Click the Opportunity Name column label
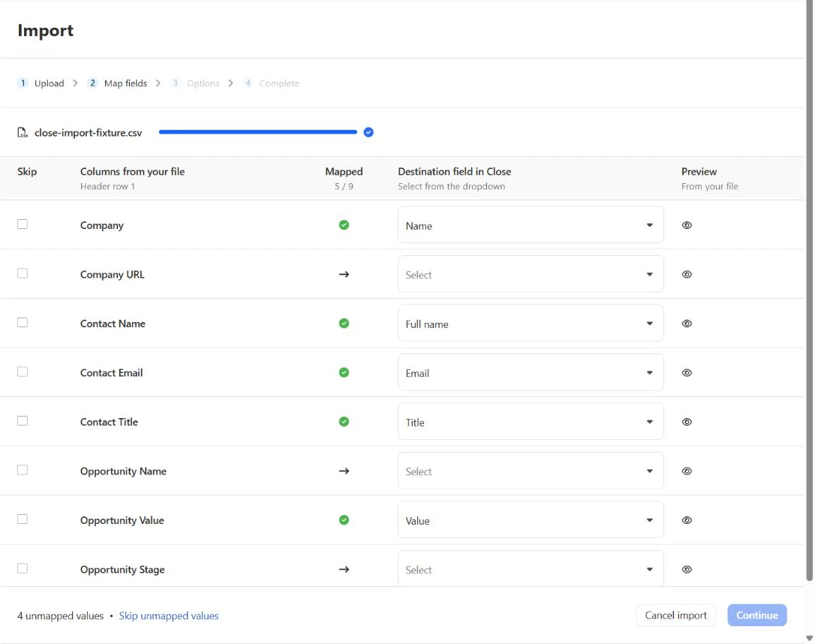Screen dimensions: 815x644 click(x=123, y=471)
